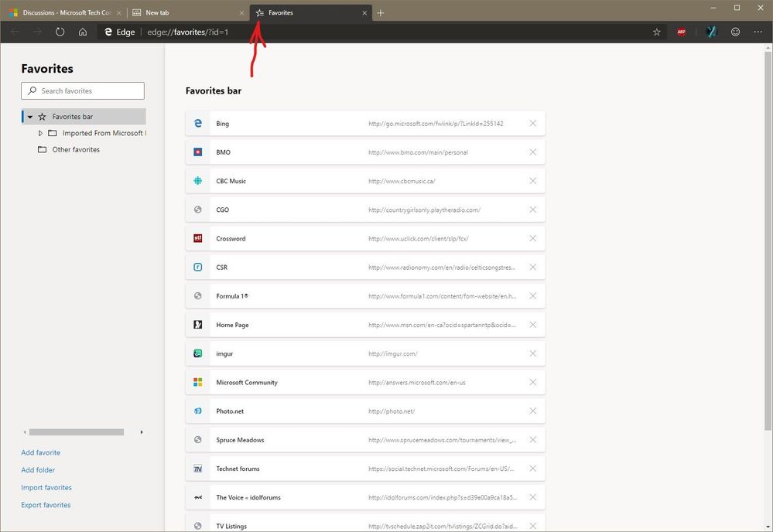Focus the Search favorites box
The image size is (773, 532).
coord(83,90)
